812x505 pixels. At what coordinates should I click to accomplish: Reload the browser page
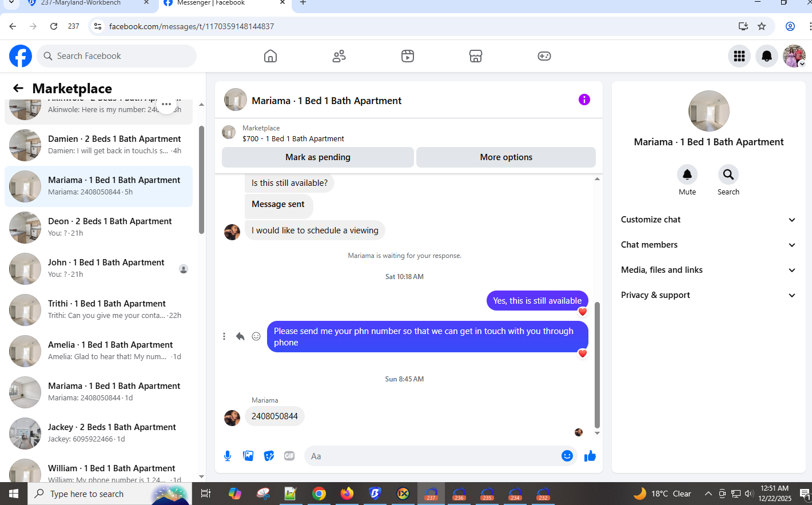pyautogui.click(x=54, y=26)
